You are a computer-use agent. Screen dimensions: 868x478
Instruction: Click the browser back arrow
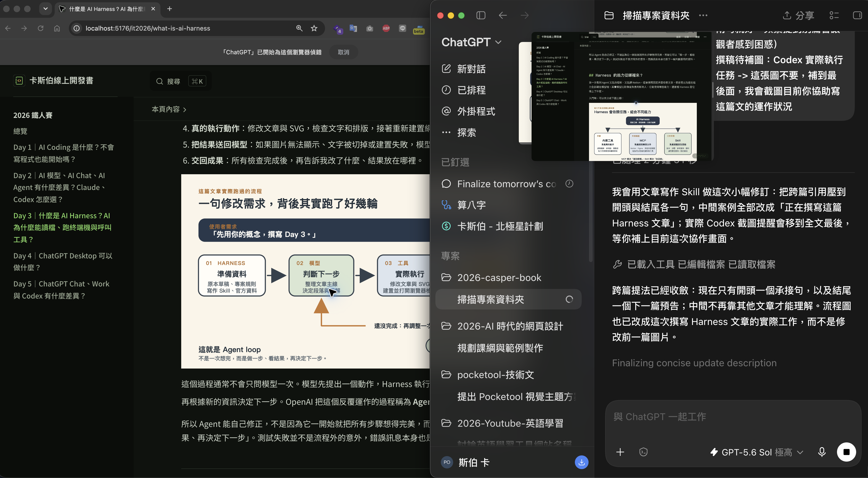coord(8,28)
